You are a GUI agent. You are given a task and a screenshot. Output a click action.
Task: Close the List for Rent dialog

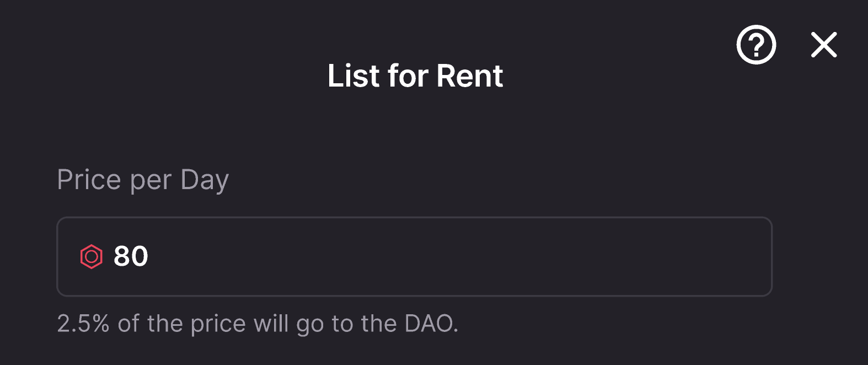click(x=824, y=45)
